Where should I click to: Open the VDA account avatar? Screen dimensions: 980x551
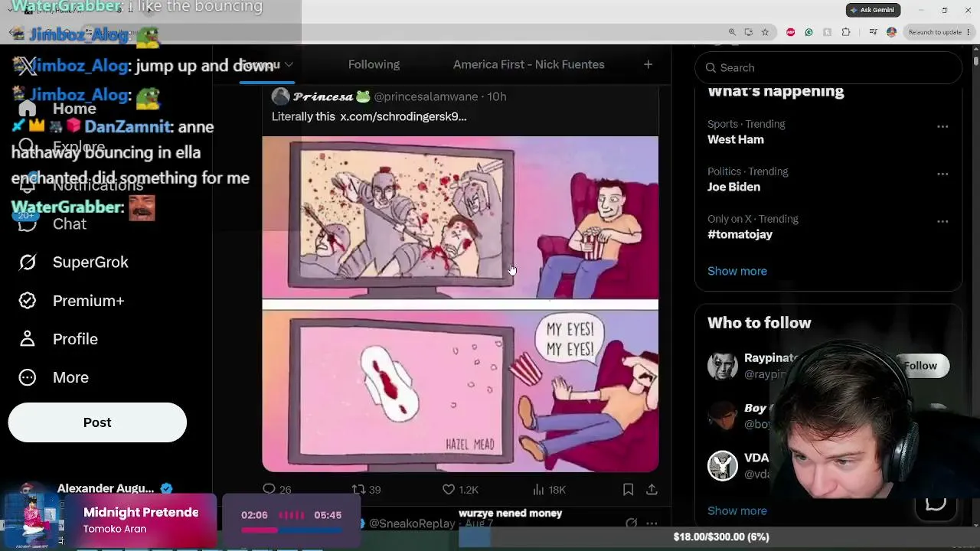click(722, 465)
